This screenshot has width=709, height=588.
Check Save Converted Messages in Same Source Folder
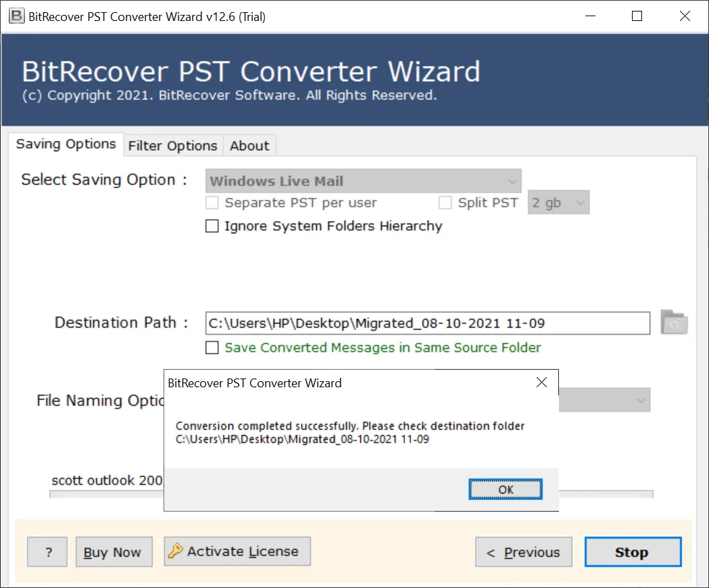[x=212, y=348]
